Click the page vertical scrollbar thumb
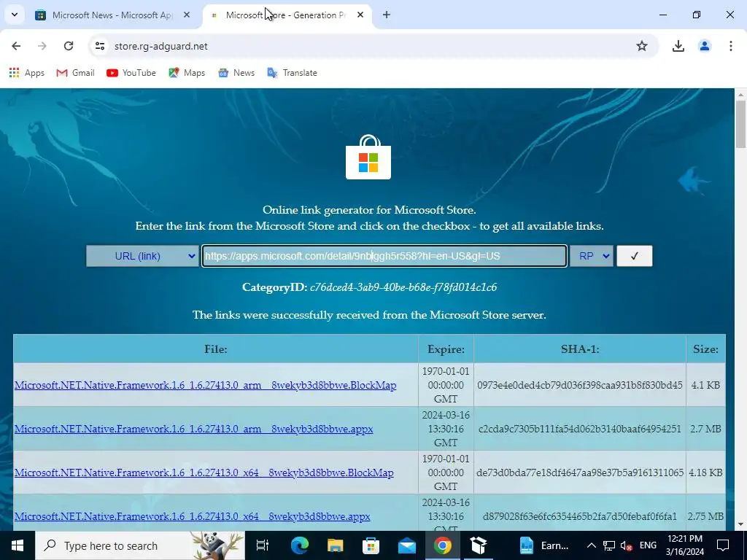 point(740,125)
